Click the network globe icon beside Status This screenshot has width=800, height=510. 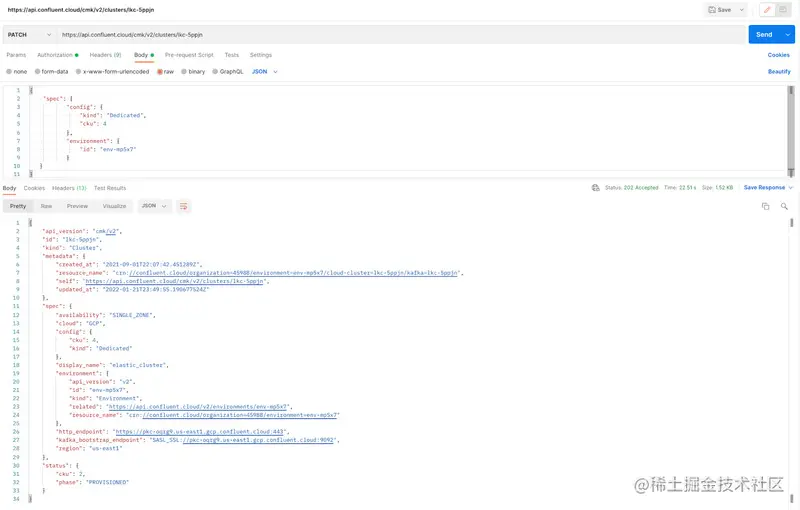pyautogui.click(x=595, y=188)
